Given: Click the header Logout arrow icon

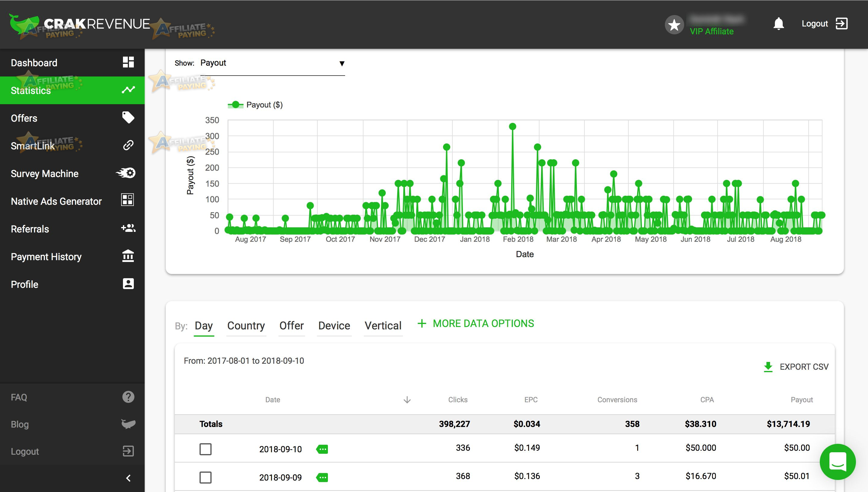Looking at the screenshot, I should coord(841,24).
